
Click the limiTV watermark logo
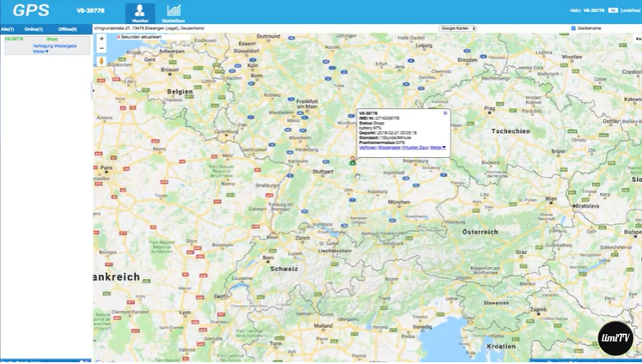pos(615,339)
